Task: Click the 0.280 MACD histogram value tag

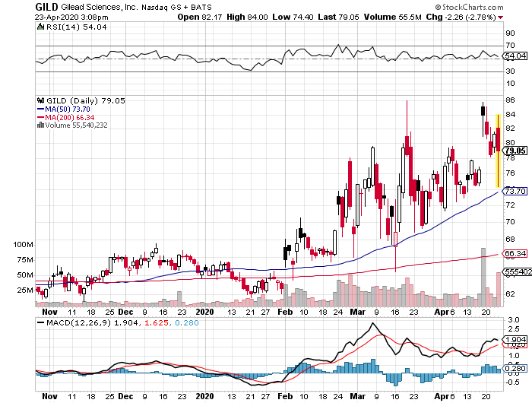Action: [515, 369]
